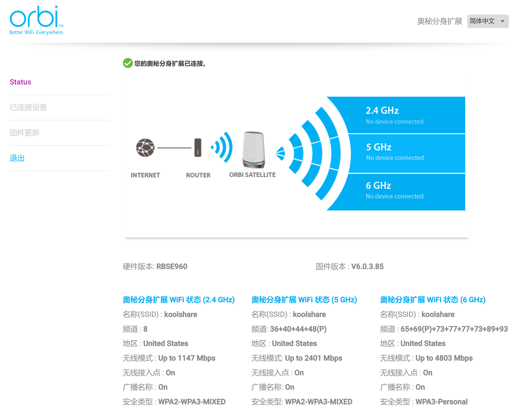
Task: Open 固件更新 firmware update page
Action: point(24,133)
